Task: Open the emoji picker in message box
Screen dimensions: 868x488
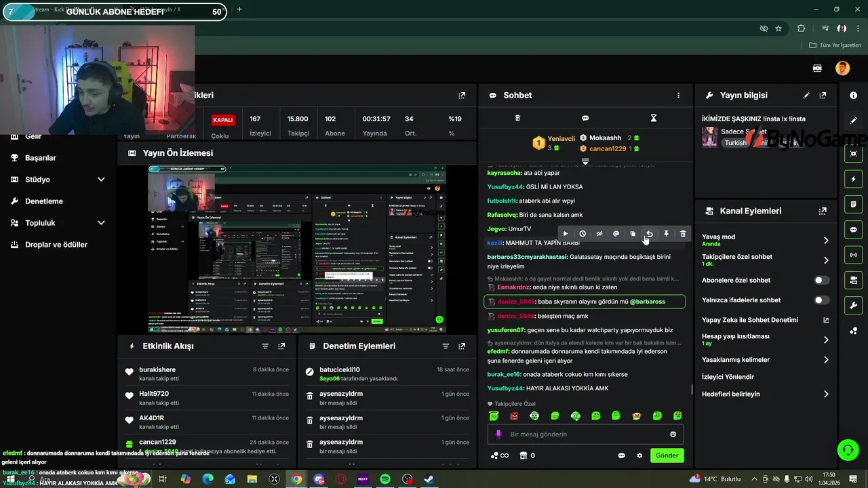Action: click(673, 434)
